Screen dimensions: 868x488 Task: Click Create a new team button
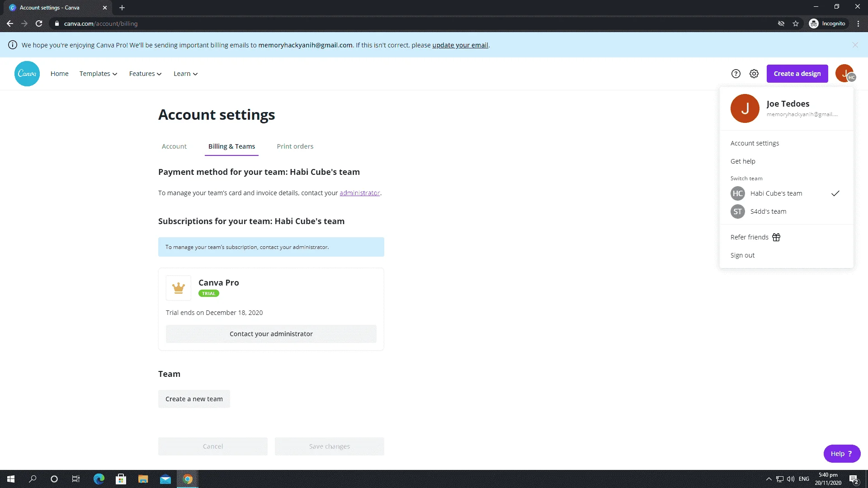(194, 399)
